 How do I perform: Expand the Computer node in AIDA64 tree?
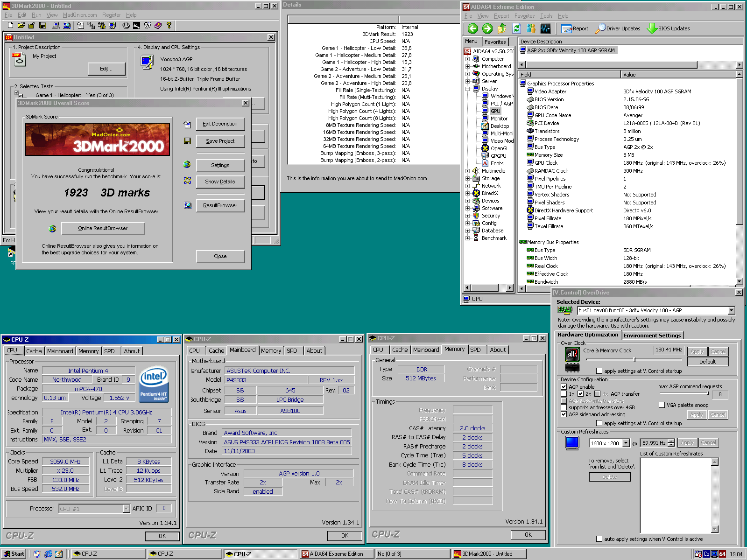(x=467, y=59)
